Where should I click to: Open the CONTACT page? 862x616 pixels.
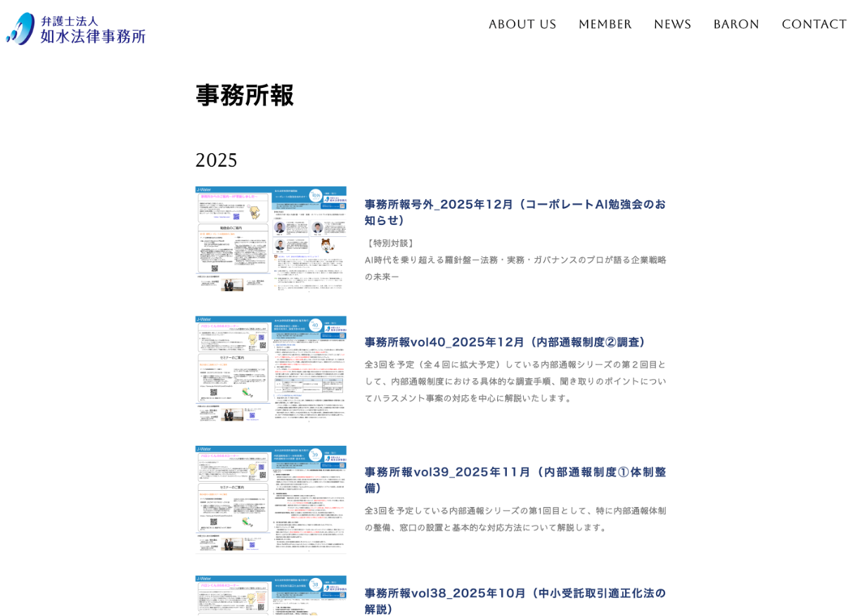coord(814,25)
